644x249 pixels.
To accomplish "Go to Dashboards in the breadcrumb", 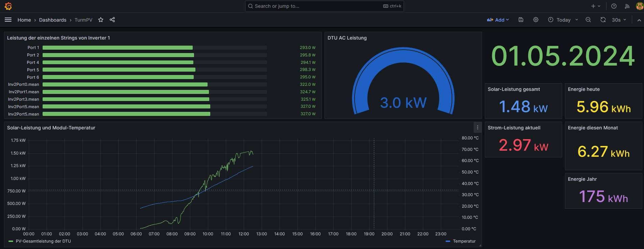I will coord(53,20).
